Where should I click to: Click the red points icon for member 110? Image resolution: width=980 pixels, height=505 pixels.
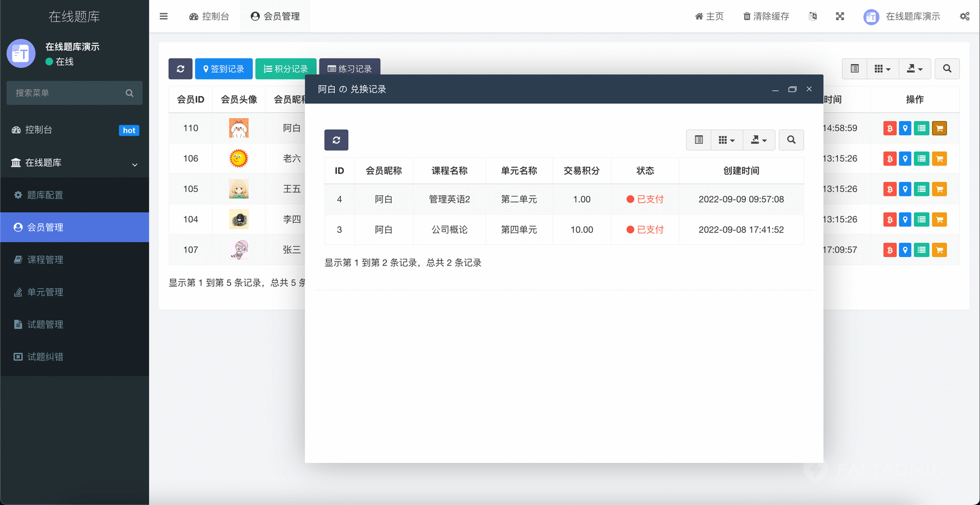pyautogui.click(x=890, y=128)
